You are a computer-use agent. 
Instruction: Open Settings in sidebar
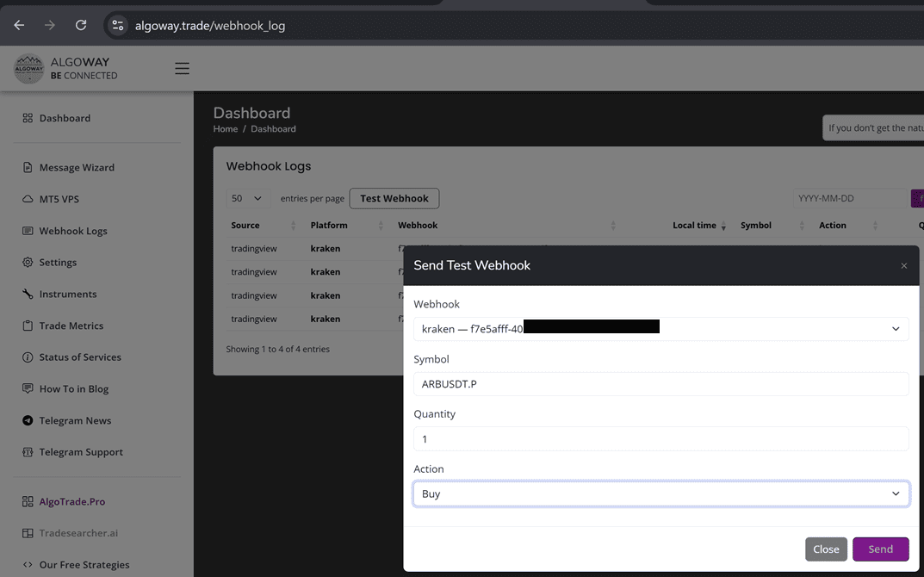[58, 263]
